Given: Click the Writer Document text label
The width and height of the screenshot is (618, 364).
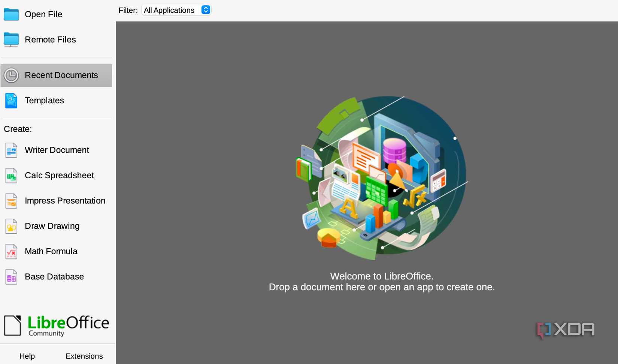Looking at the screenshot, I should coord(57,150).
